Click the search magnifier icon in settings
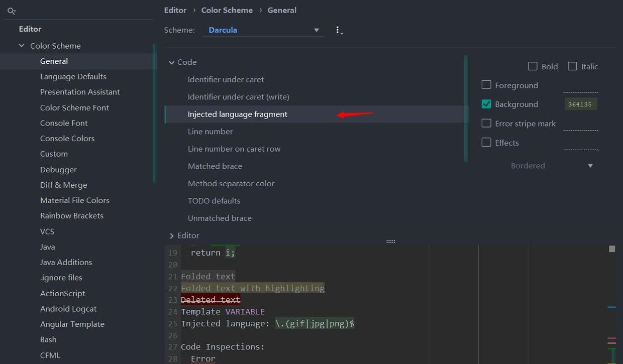 coord(12,11)
